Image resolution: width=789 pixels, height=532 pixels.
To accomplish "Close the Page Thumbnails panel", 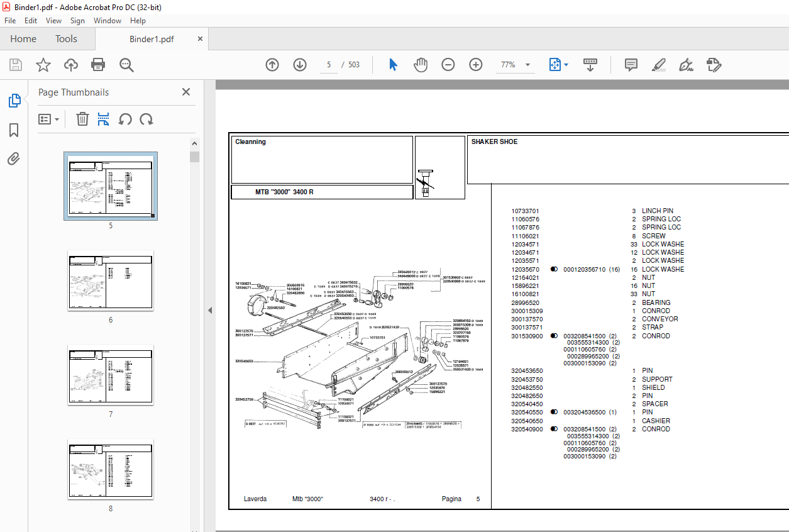I will (x=186, y=92).
